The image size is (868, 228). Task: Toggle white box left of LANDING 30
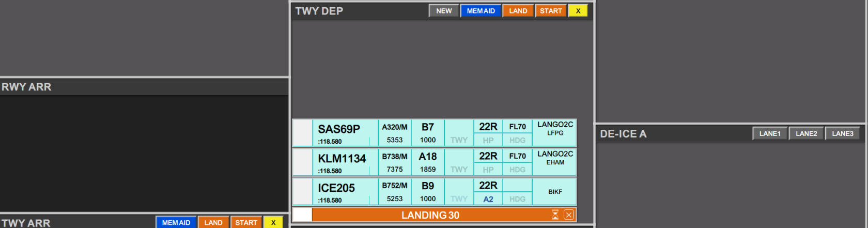click(x=302, y=215)
